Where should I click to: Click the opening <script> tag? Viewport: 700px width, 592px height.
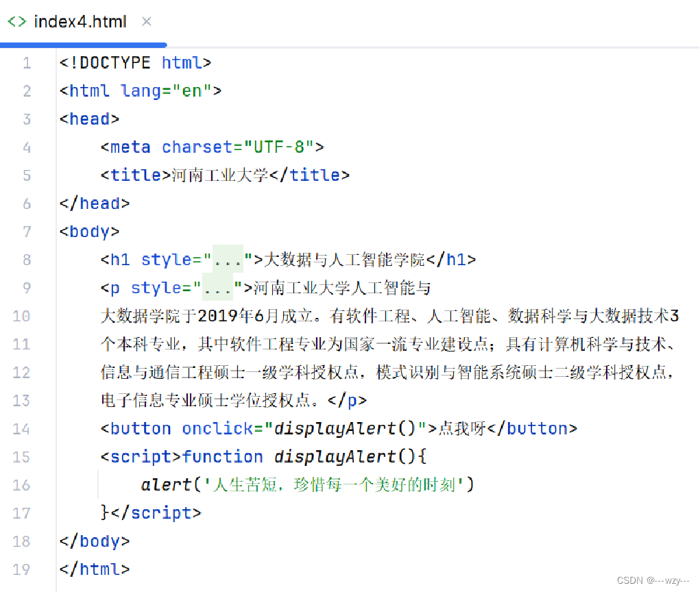pos(141,457)
